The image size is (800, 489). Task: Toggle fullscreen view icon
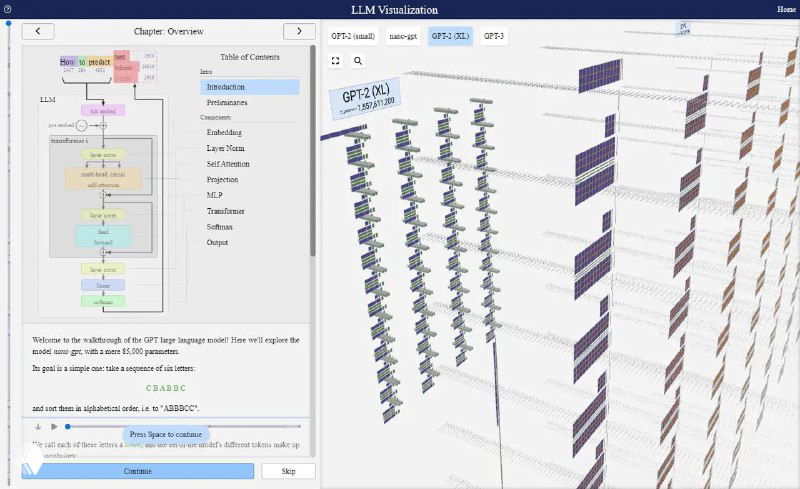(335, 61)
